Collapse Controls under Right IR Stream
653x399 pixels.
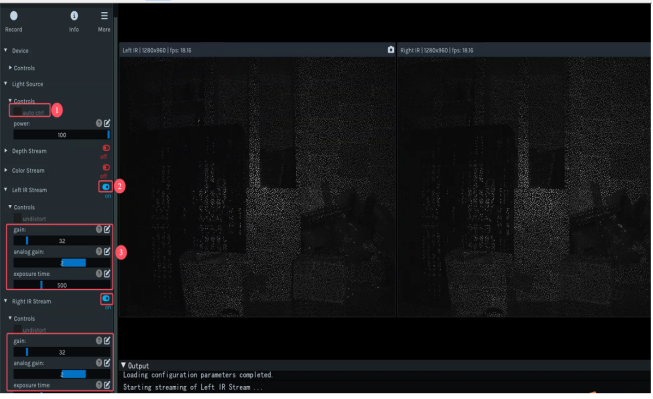pos(10,318)
